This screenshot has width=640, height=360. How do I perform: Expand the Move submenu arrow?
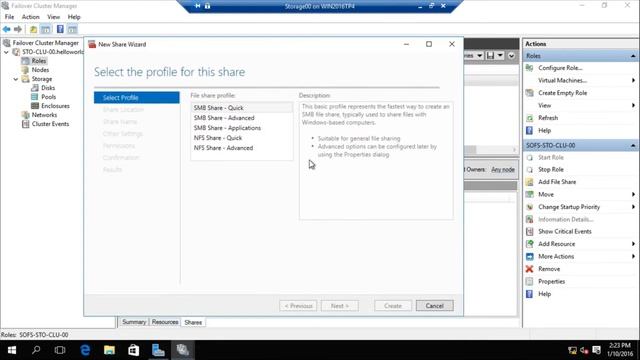click(633, 194)
